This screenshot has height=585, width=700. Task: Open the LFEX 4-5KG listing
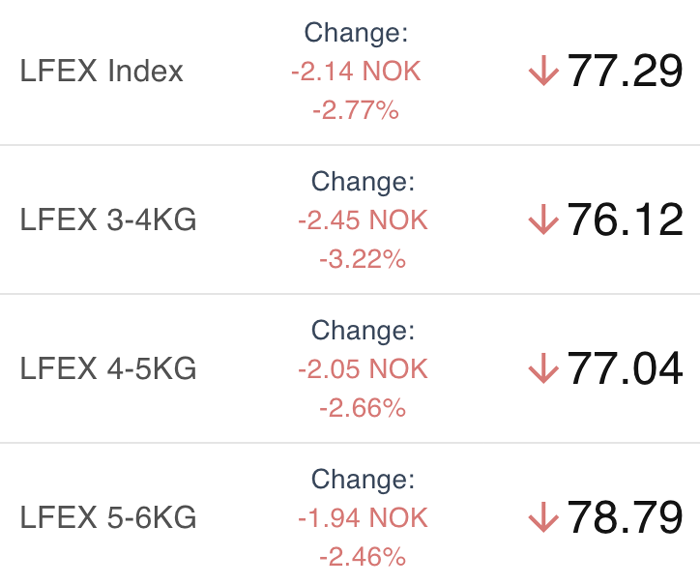[x=108, y=369]
